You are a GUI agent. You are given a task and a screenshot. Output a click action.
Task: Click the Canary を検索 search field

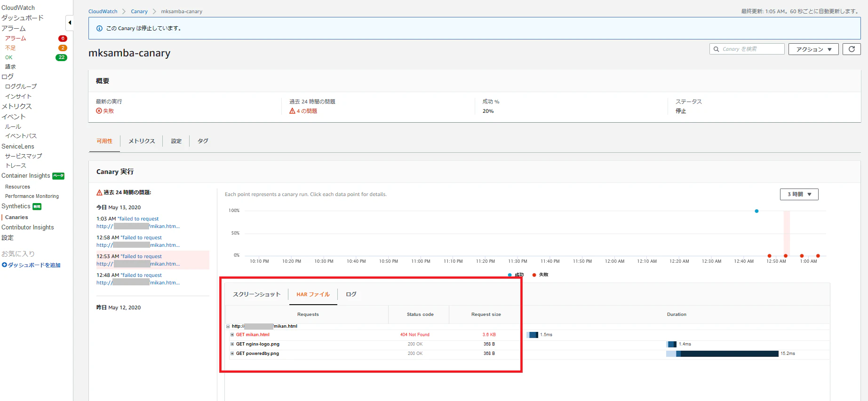[747, 49]
